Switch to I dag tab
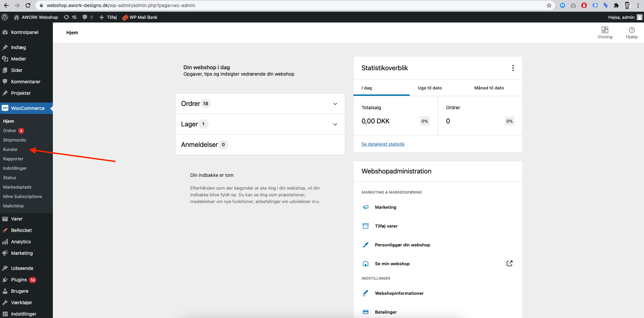This screenshot has height=318, width=644. pyautogui.click(x=381, y=88)
